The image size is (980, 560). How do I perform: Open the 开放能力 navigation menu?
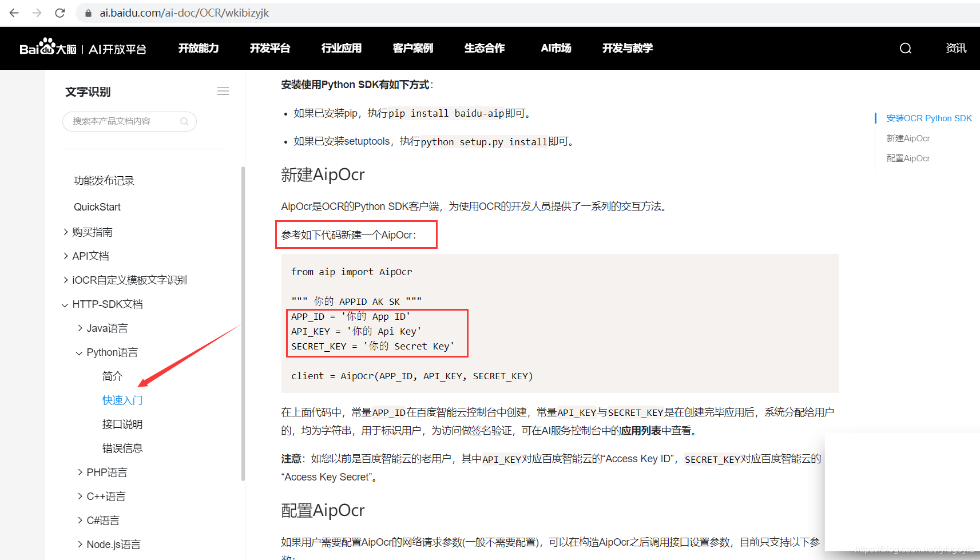199,49
